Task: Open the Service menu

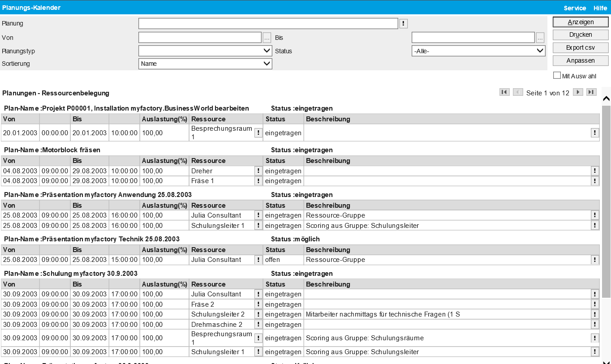Action: (x=575, y=8)
